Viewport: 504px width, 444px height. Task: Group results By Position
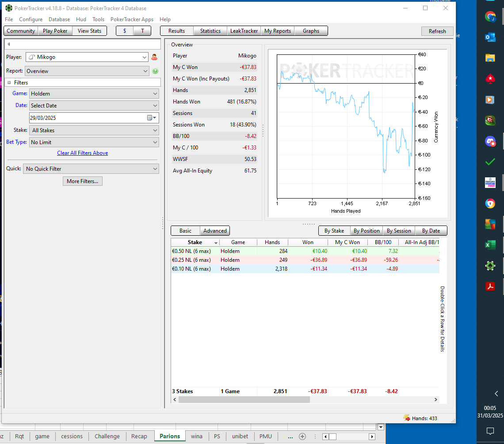click(367, 231)
